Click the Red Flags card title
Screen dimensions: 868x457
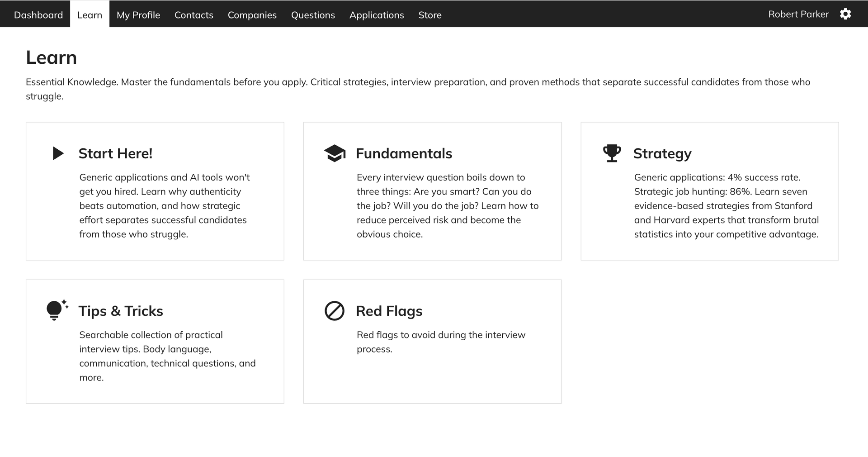389,311
